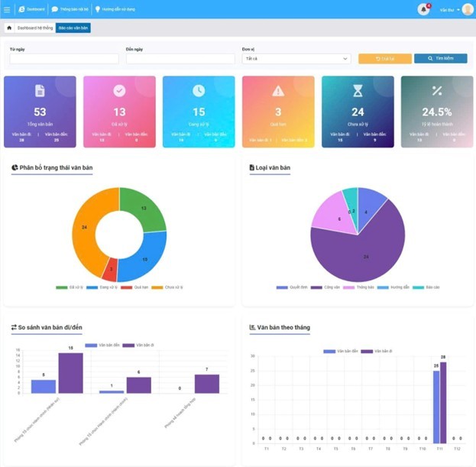Click the checkmark icon on Đã xử lý card
The width and height of the screenshot is (476, 467).
tap(119, 91)
